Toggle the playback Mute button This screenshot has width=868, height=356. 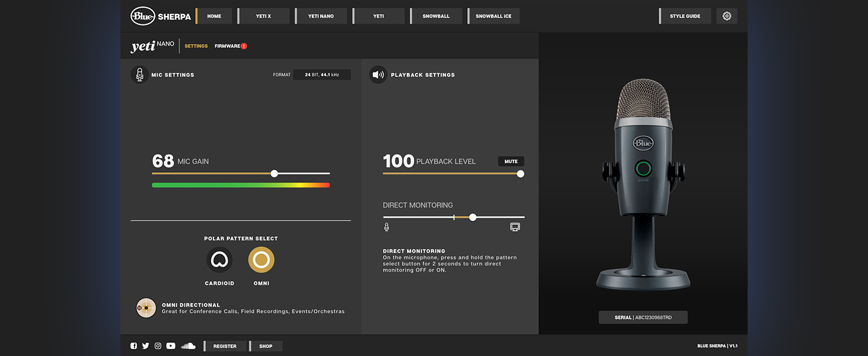coord(511,161)
